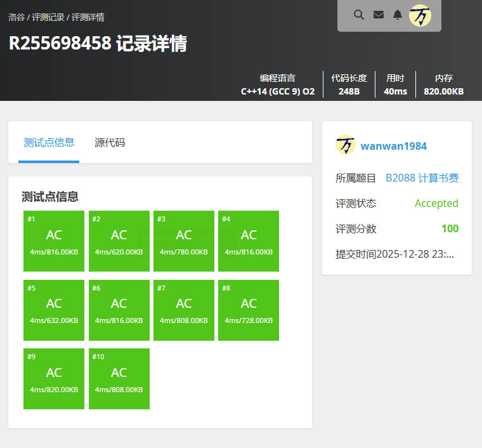
Task: Click the user avatar in header
Action: click(420, 15)
